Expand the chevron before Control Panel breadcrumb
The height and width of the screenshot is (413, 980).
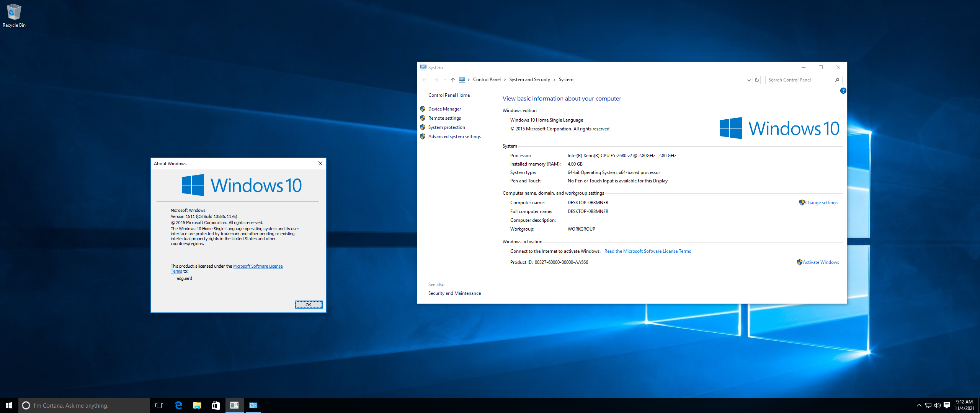pos(469,80)
